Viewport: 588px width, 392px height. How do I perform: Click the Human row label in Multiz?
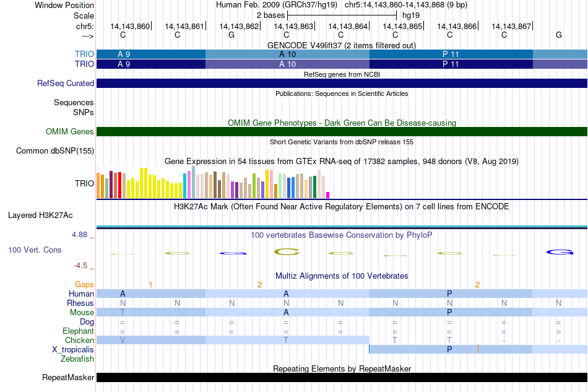[x=81, y=294]
